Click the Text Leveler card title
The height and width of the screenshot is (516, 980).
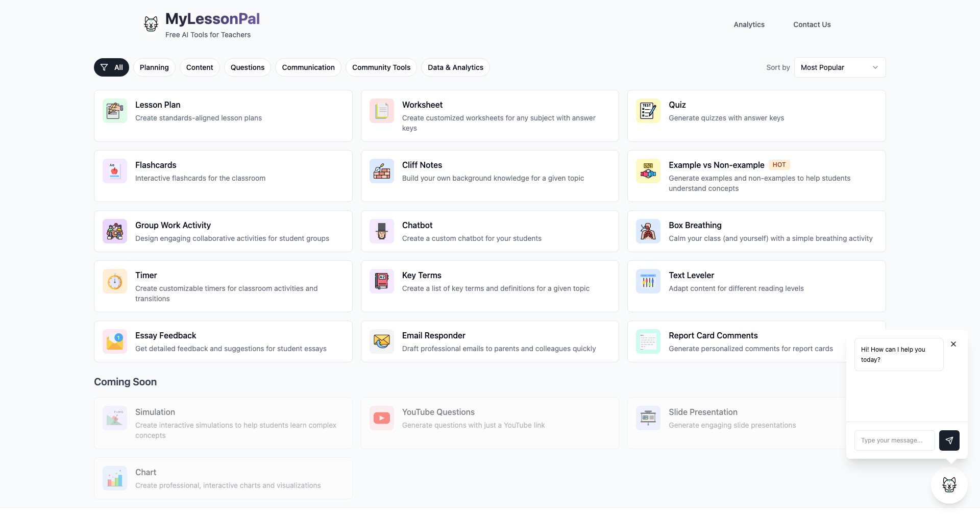(x=691, y=275)
